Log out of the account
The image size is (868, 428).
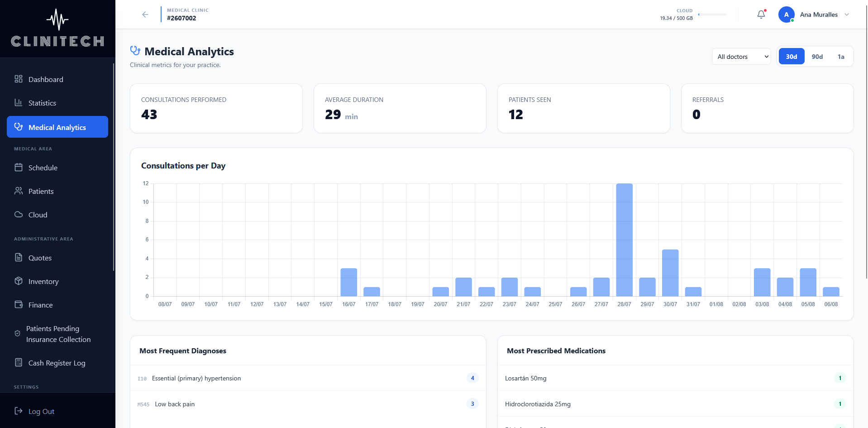click(x=57, y=411)
